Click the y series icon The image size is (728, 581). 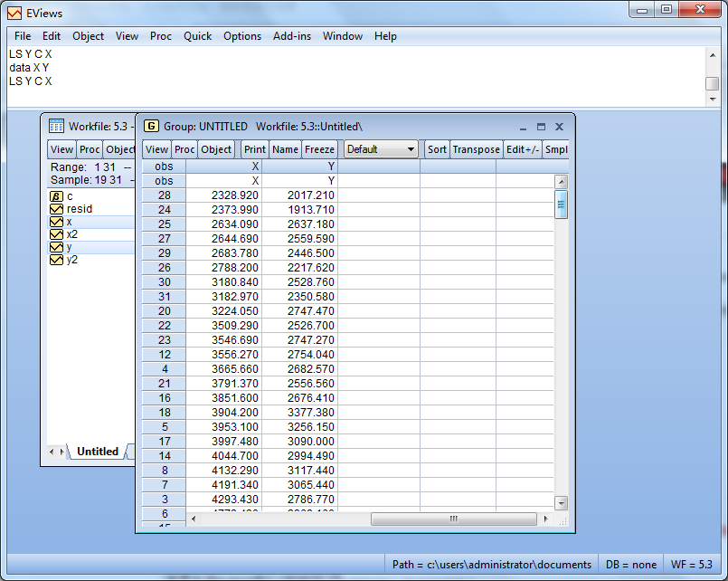click(56, 247)
